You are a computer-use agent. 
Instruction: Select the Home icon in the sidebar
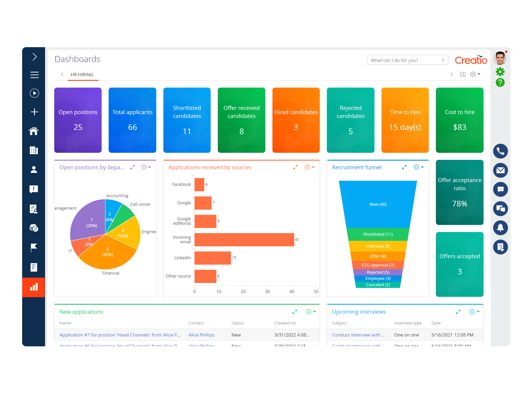(34, 131)
